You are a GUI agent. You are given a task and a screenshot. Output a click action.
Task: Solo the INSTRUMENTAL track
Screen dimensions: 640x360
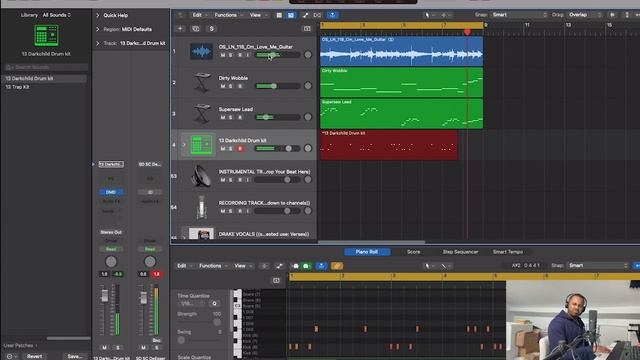tap(231, 180)
